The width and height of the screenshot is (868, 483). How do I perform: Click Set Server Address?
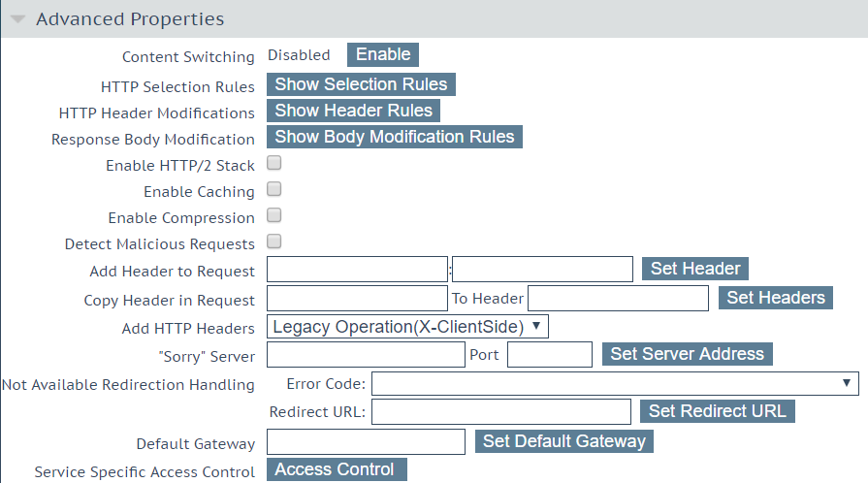click(687, 354)
